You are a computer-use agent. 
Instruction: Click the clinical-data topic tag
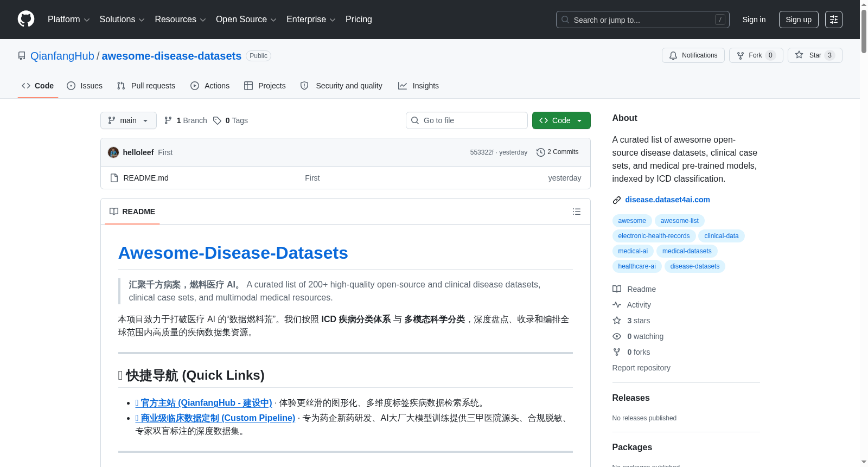[x=722, y=236]
